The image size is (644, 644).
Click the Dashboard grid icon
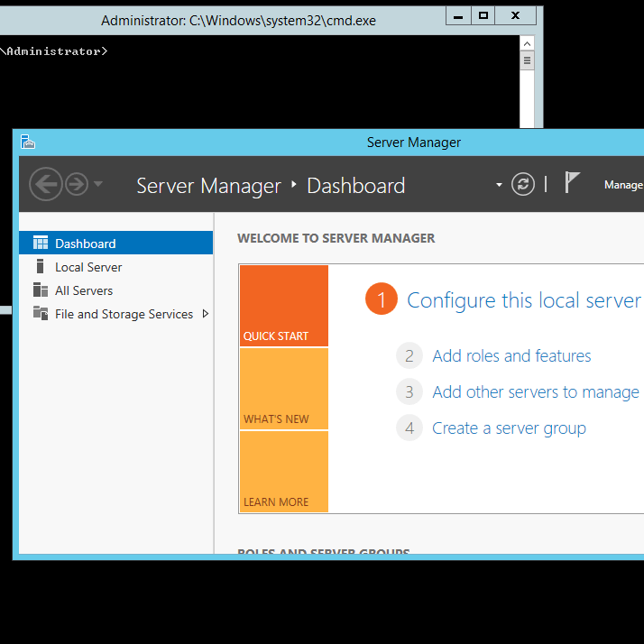click(41, 243)
